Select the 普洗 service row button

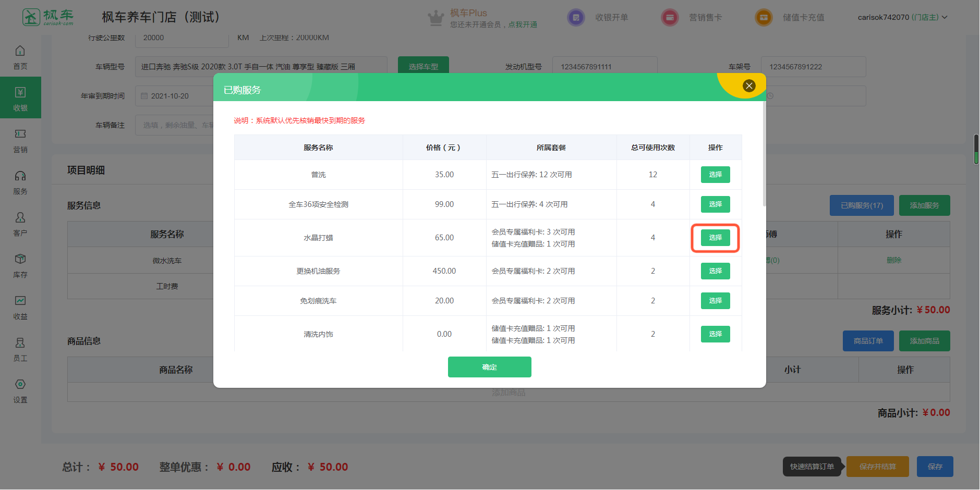[x=715, y=175]
